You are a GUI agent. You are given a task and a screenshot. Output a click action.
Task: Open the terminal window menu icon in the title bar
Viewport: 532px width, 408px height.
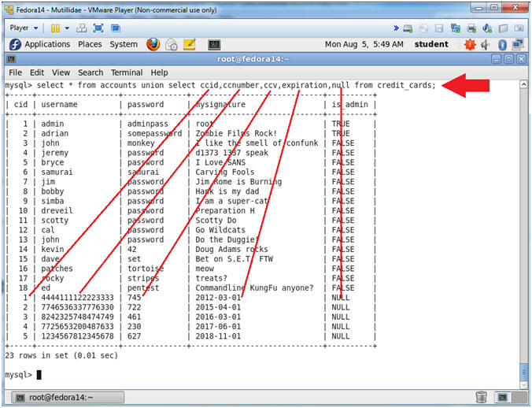coord(11,59)
